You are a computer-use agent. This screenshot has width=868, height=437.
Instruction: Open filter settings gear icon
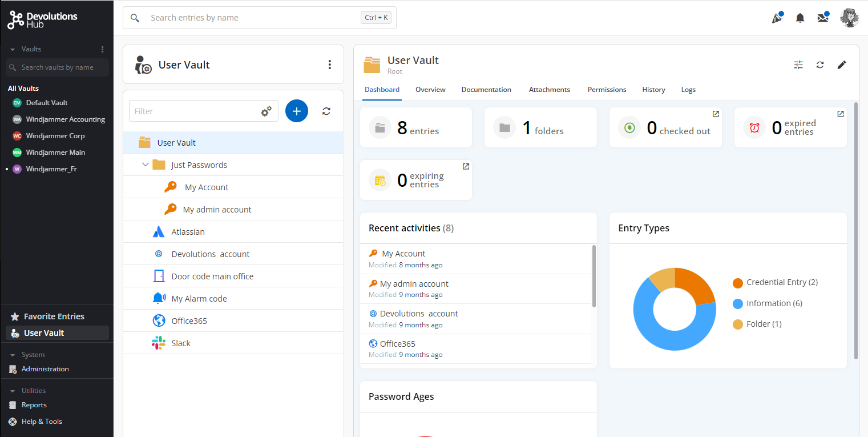coord(267,111)
